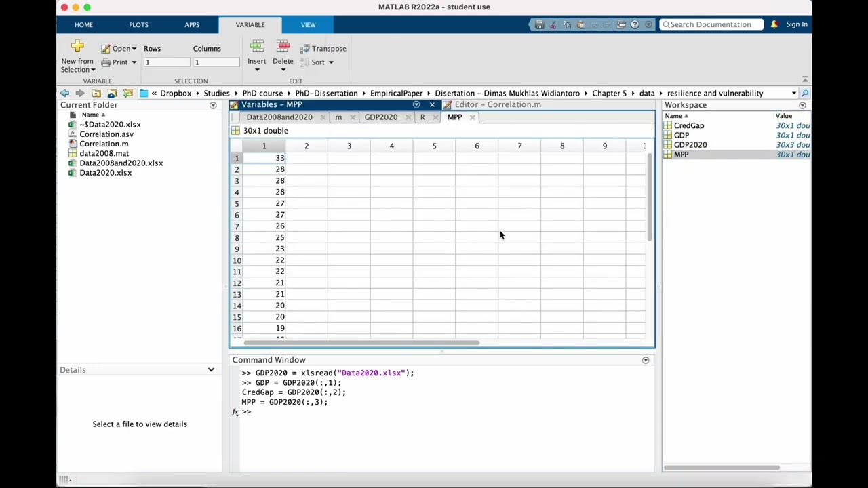Click the Paste icon in quick access toolbar
Viewport: 868px width, 488px height.
click(x=580, y=24)
